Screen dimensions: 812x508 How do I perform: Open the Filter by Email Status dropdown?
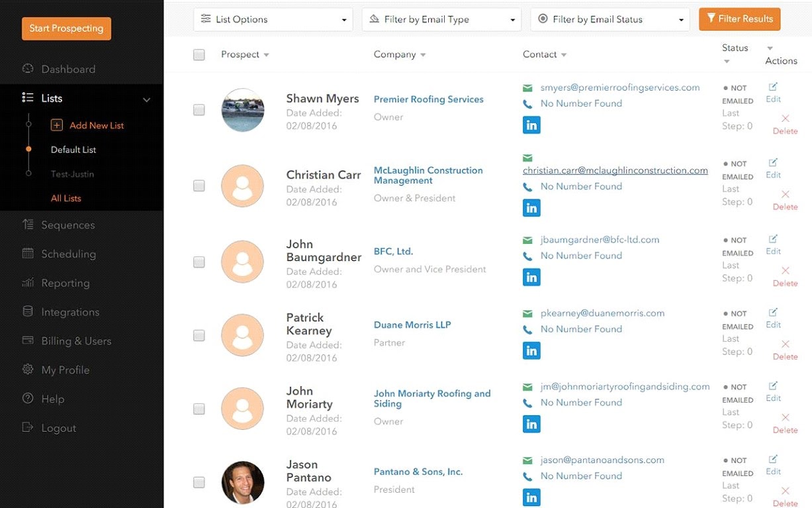coord(609,19)
